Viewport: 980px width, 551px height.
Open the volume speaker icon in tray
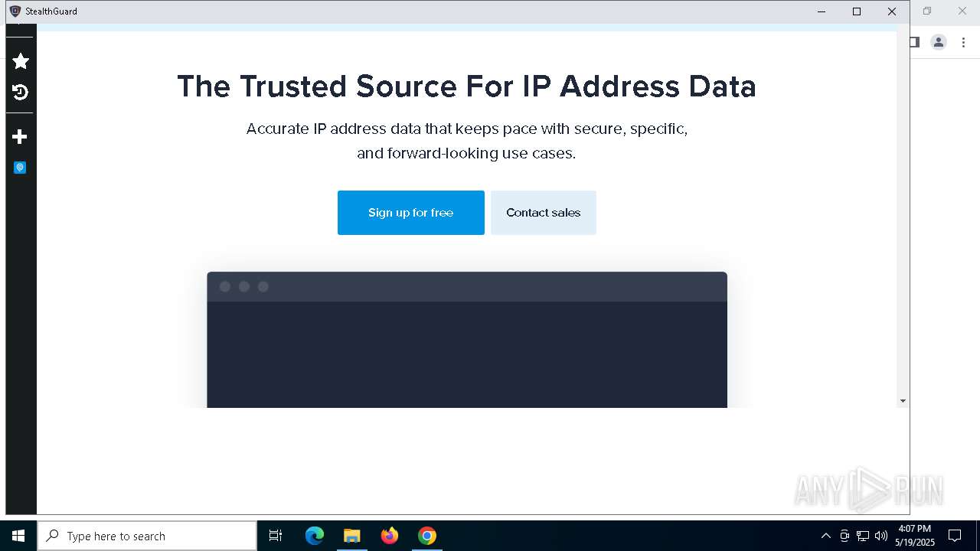tap(881, 536)
